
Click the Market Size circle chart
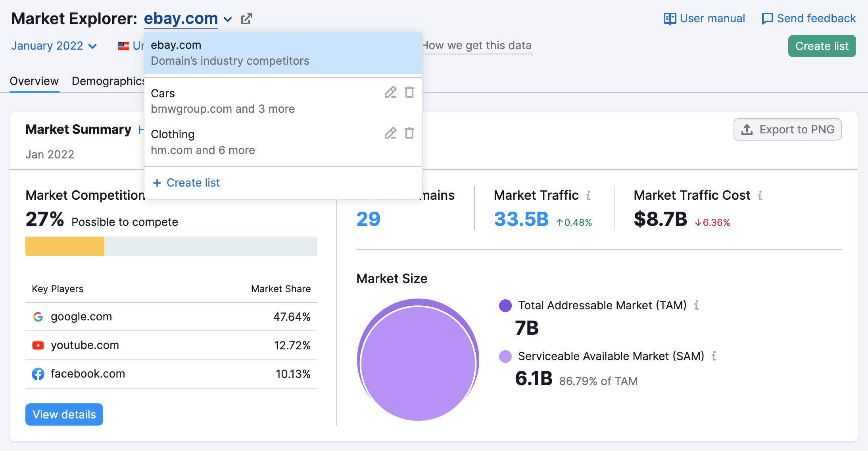[418, 360]
